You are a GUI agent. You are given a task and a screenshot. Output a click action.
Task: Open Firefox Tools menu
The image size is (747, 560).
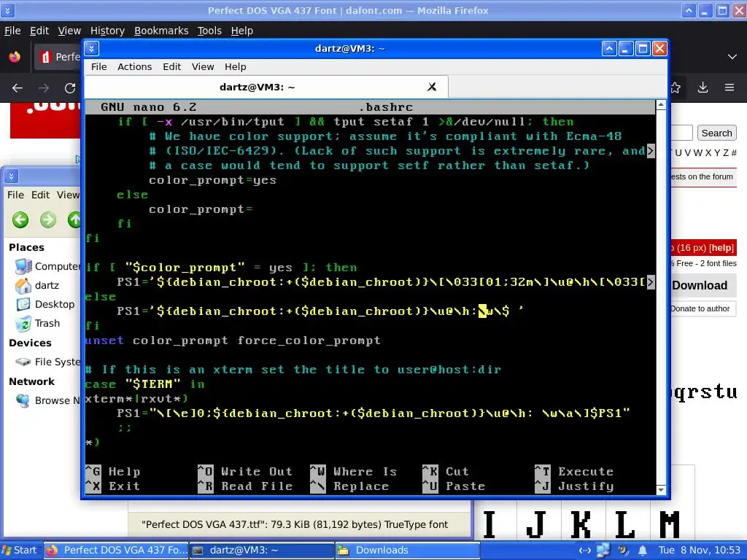(209, 31)
